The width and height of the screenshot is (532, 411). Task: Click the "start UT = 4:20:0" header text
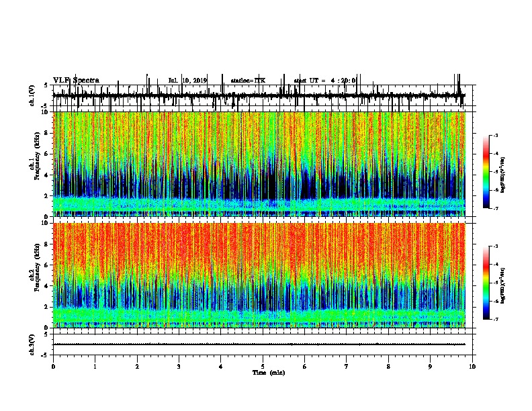[x=324, y=81]
